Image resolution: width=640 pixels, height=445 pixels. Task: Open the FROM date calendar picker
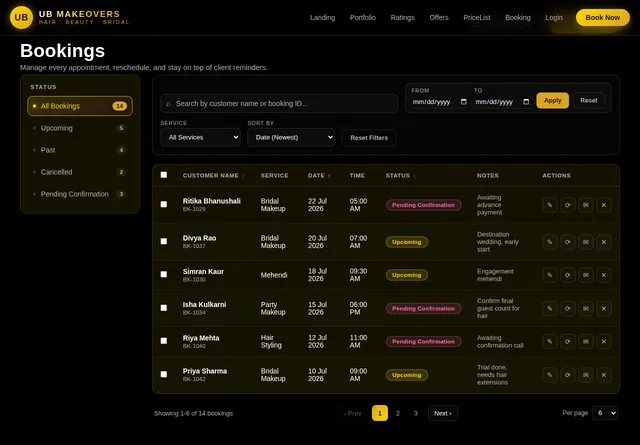pyautogui.click(x=464, y=102)
